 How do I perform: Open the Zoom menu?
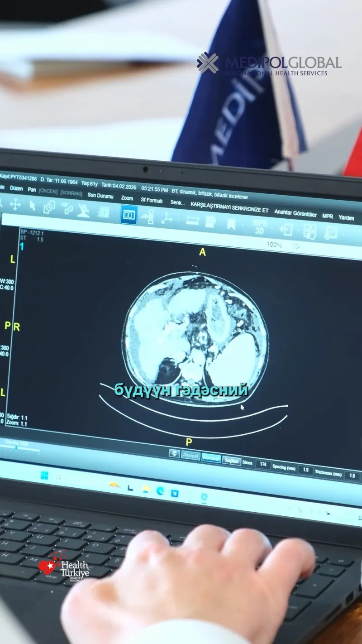[x=127, y=198]
